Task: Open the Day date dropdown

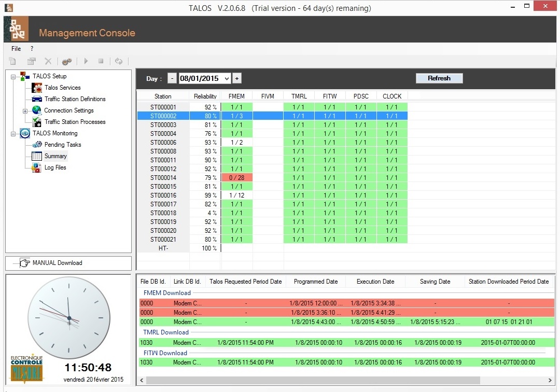Action: tap(227, 78)
